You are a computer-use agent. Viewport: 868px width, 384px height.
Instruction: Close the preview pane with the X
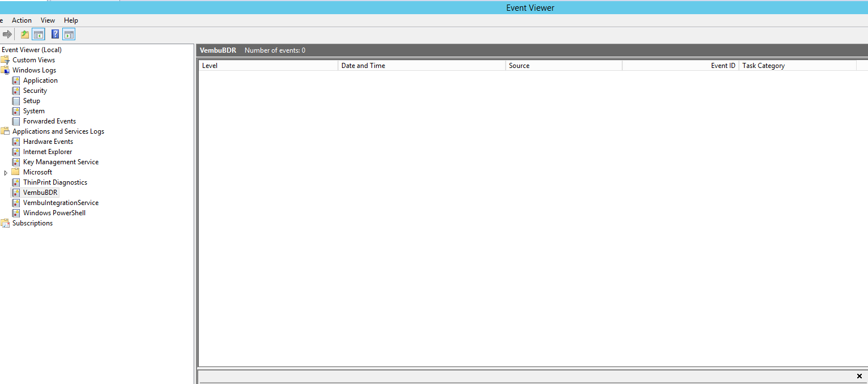point(859,376)
